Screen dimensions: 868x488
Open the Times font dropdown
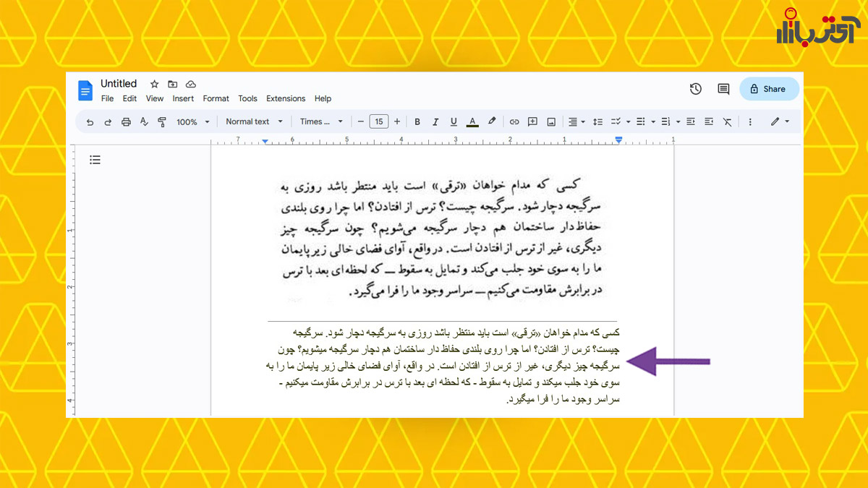(x=321, y=121)
